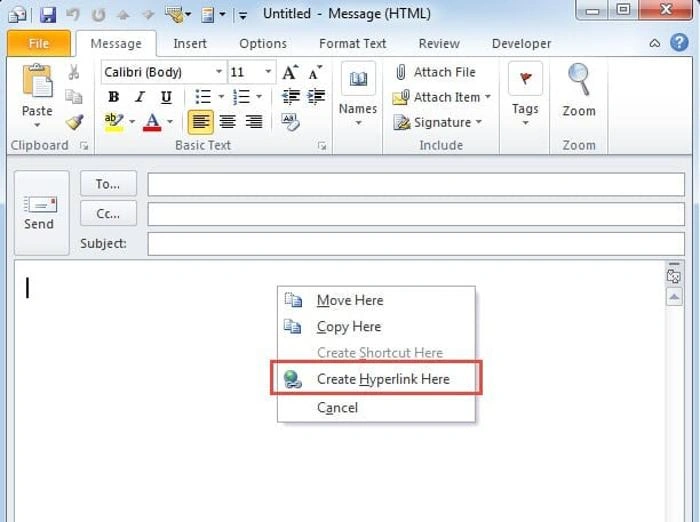Switch to the Developer tab
The image size is (700, 522).
(521, 43)
